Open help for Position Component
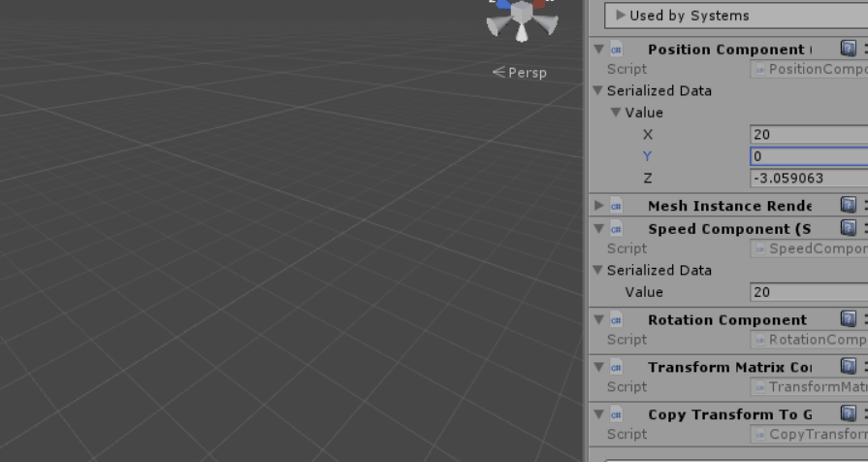 [848, 49]
